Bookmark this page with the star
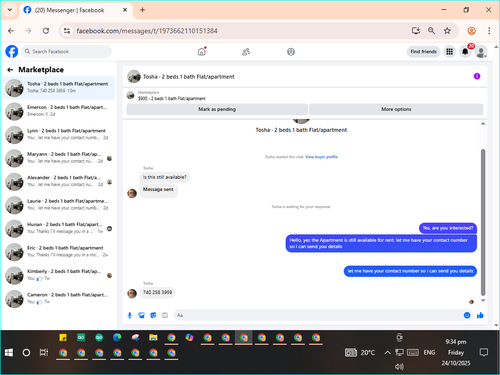This screenshot has height=375, width=500. click(x=447, y=31)
